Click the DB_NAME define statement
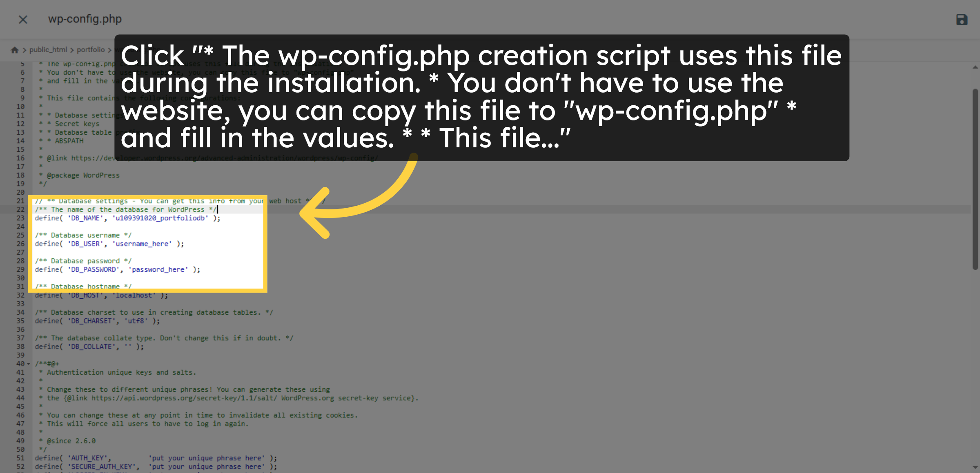Viewport: 980px width, 473px height. click(x=127, y=218)
